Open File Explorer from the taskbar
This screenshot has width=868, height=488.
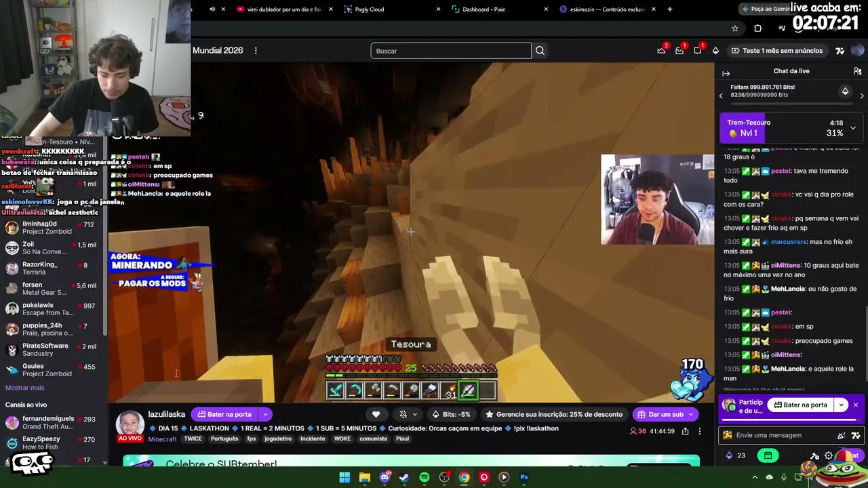point(365,477)
